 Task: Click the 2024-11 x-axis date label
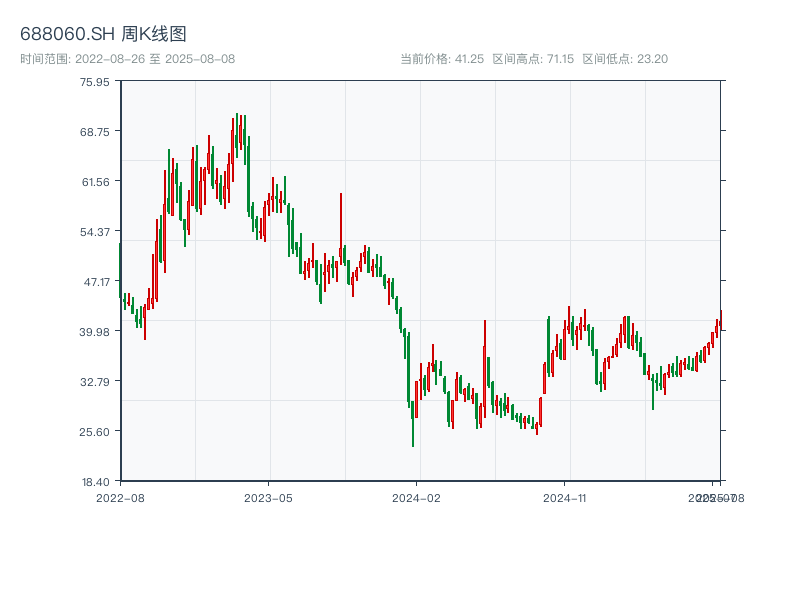click(x=565, y=497)
